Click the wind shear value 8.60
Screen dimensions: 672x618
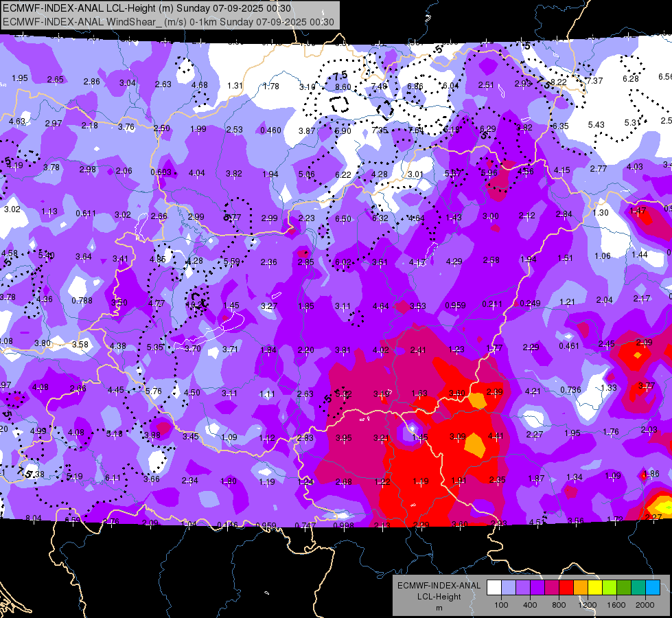343,87
